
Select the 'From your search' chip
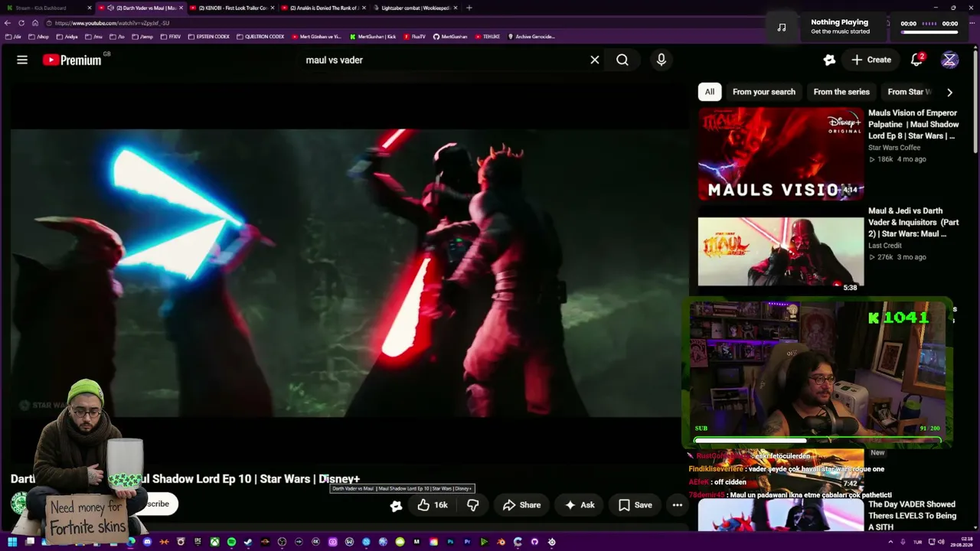(764, 92)
